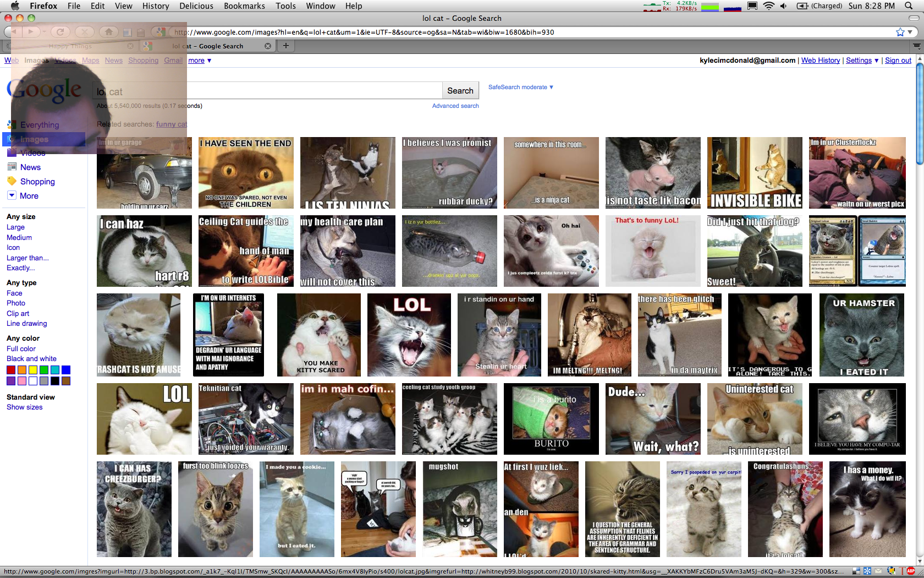
Task: Click the Home toolbar button
Action: pyautogui.click(x=109, y=32)
